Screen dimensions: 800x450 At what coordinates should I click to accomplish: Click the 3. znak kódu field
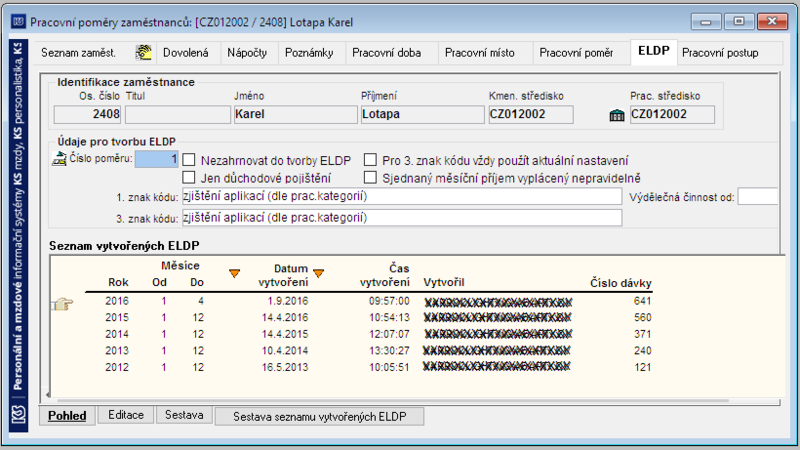pyautogui.click(x=402, y=218)
